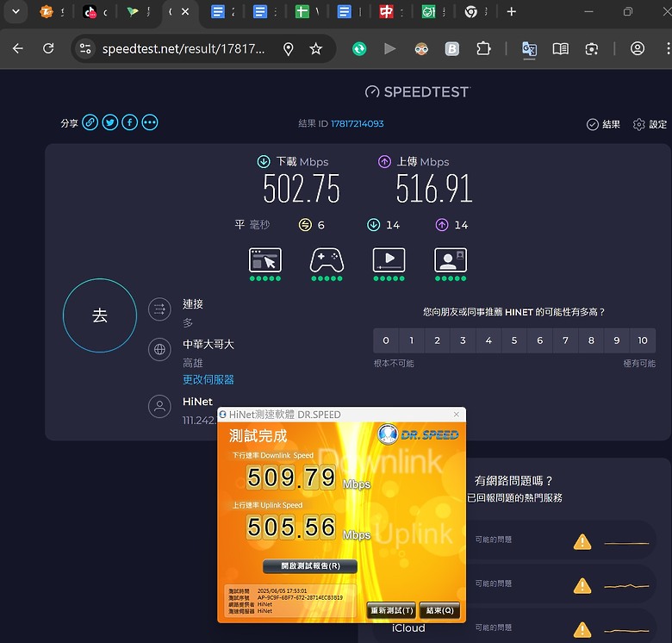The width and height of the screenshot is (672, 643).
Task: Go back to the previous page
Action: pos(17,48)
